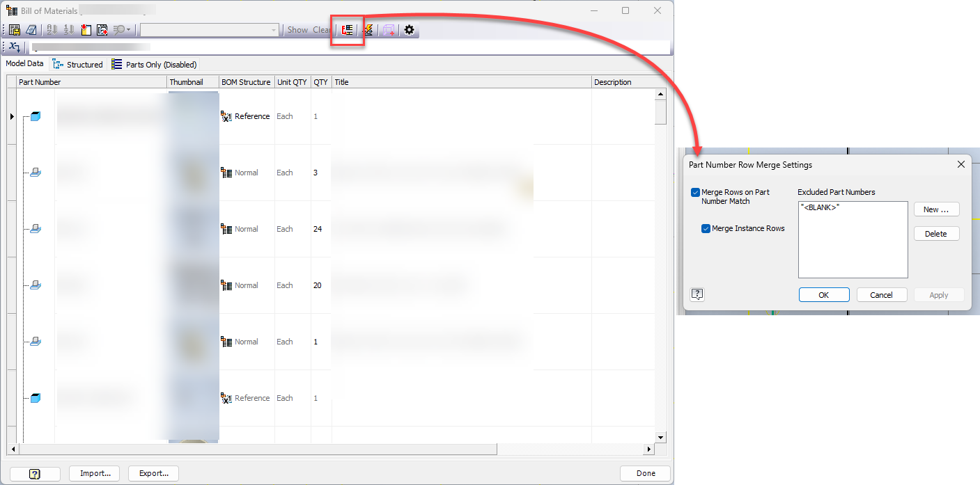Enable Merge Rows on Part Number Match

click(x=695, y=192)
